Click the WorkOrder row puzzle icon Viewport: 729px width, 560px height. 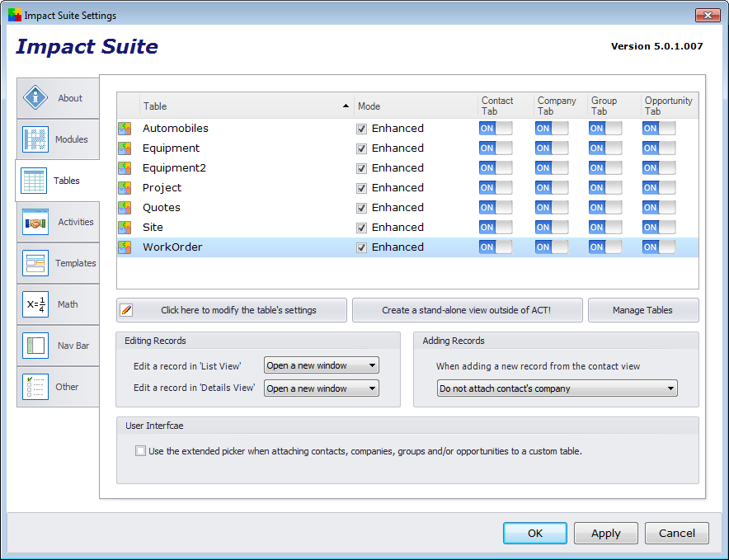(125, 247)
